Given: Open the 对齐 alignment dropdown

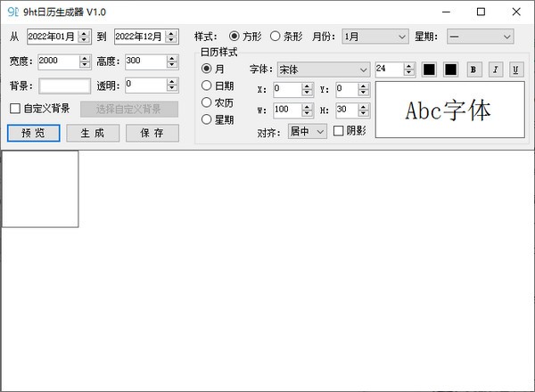Looking at the screenshot, I should 307,132.
